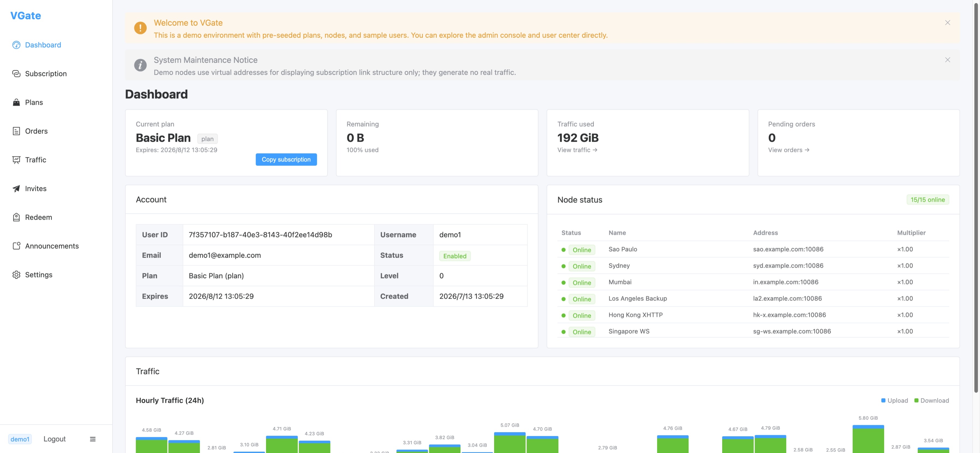Image resolution: width=980 pixels, height=453 pixels.
Task: Click the 15/15 online badge
Action: click(x=928, y=200)
